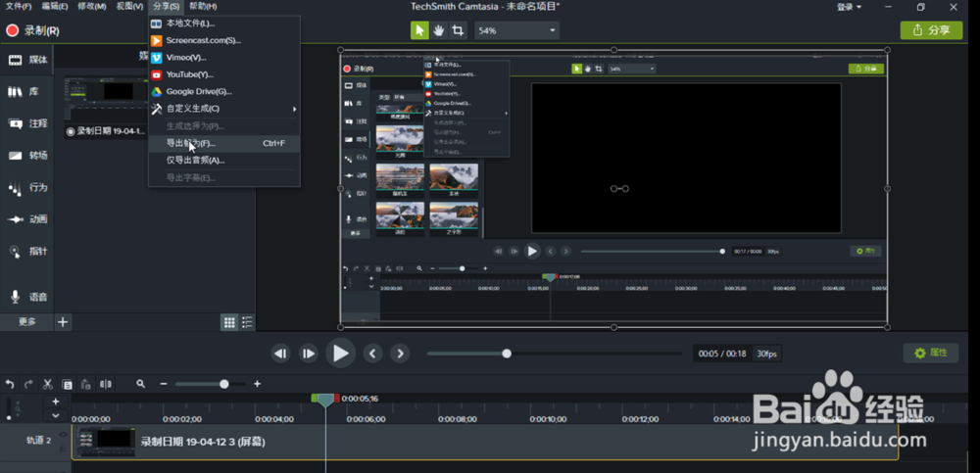Add a new track

click(56, 402)
